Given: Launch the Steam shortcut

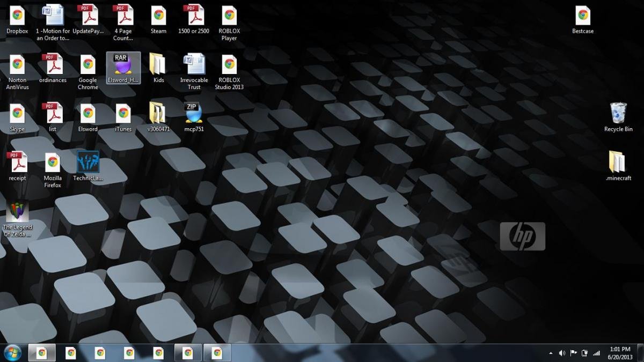Looking at the screenshot, I should [158, 20].
